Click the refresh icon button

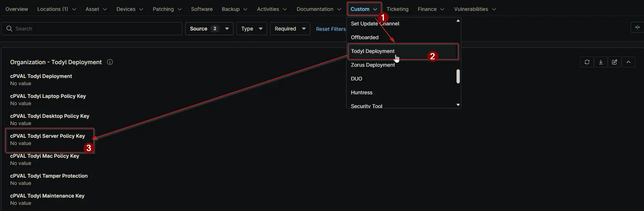click(x=587, y=62)
